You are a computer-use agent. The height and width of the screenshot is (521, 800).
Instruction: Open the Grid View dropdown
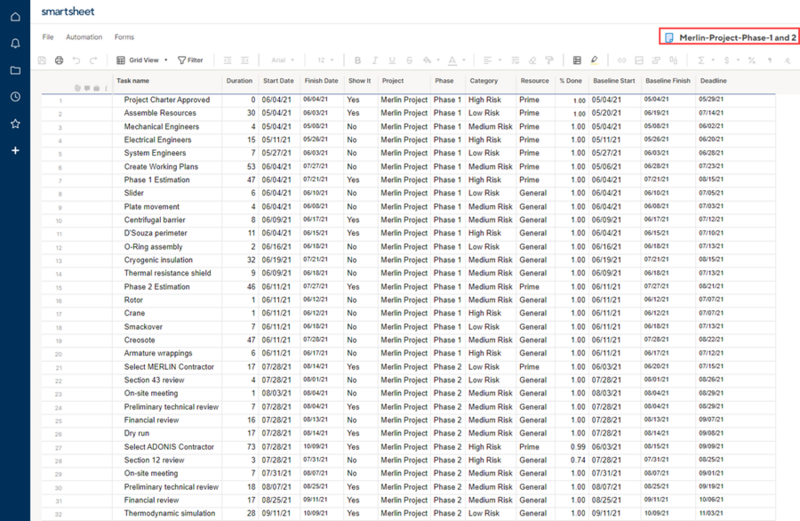[142, 60]
